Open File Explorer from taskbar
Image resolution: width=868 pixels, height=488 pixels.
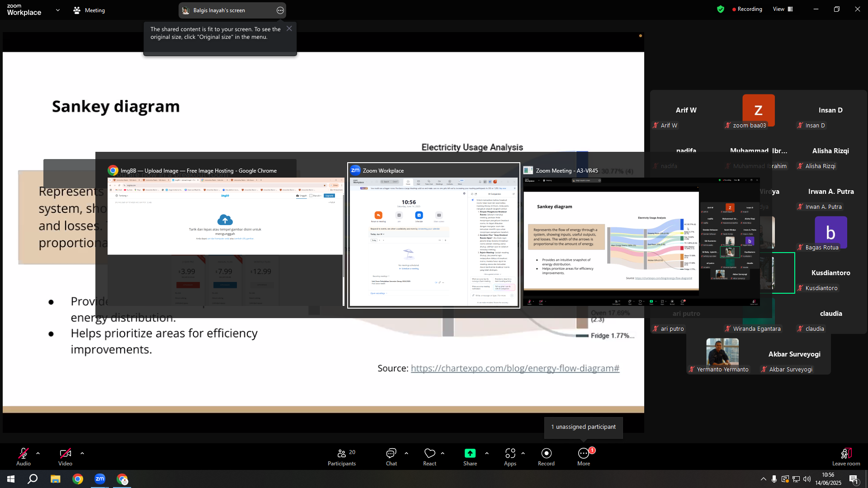[x=55, y=479]
